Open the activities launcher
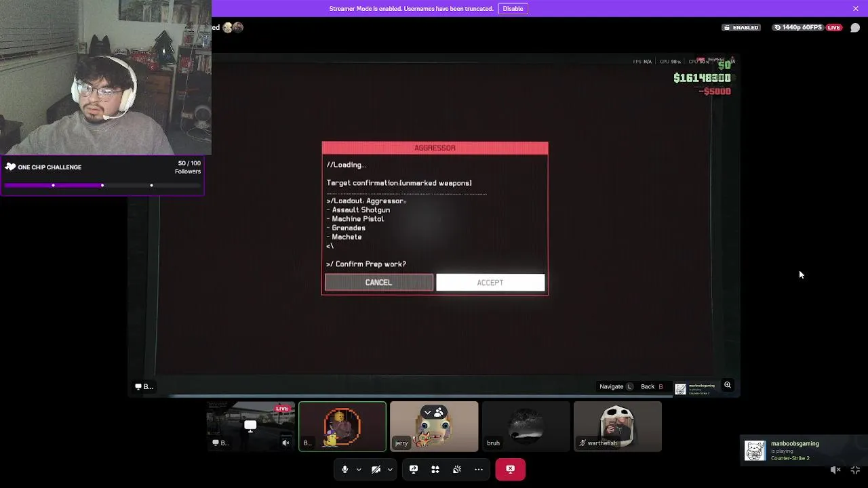 tap(435, 469)
